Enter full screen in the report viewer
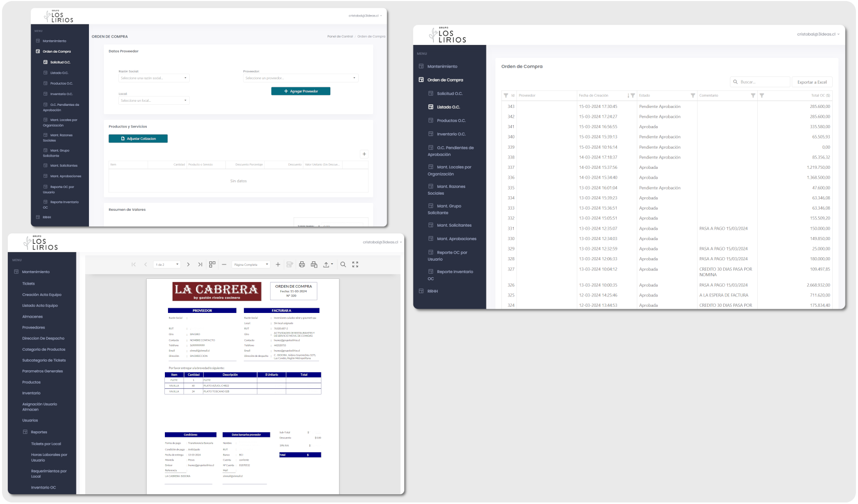The height and width of the screenshot is (504, 858). pos(355,264)
